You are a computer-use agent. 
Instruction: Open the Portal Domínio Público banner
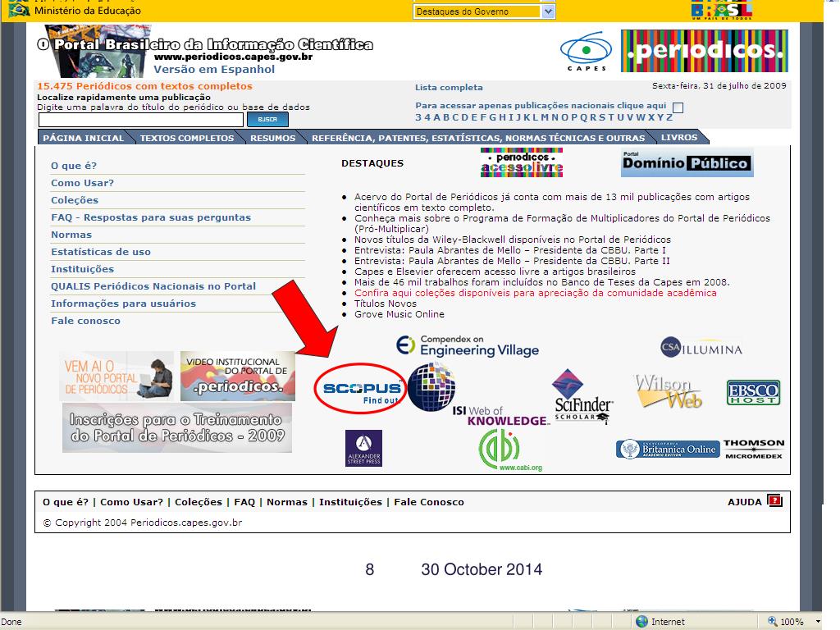pyautogui.click(x=687, y=163)
